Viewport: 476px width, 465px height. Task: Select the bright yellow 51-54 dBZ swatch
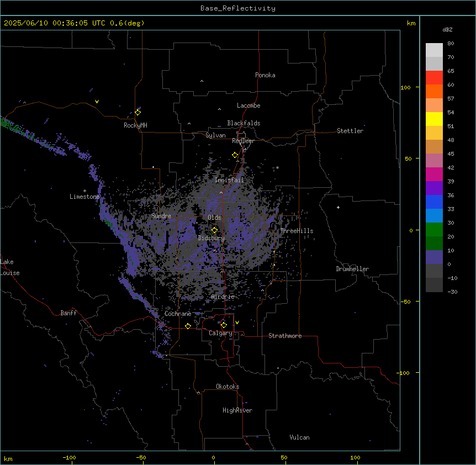coord(434,119)
